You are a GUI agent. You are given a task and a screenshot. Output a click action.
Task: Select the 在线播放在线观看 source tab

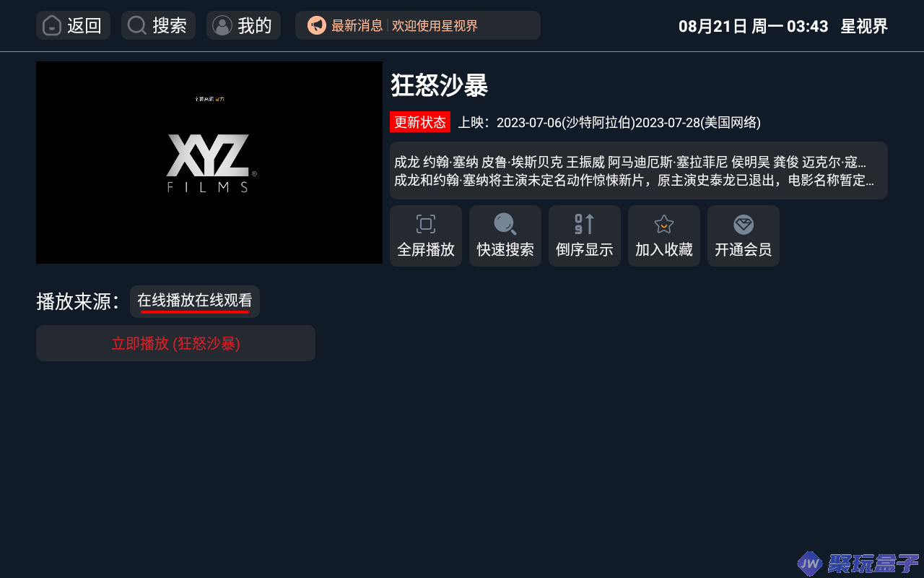pos(195,301)
